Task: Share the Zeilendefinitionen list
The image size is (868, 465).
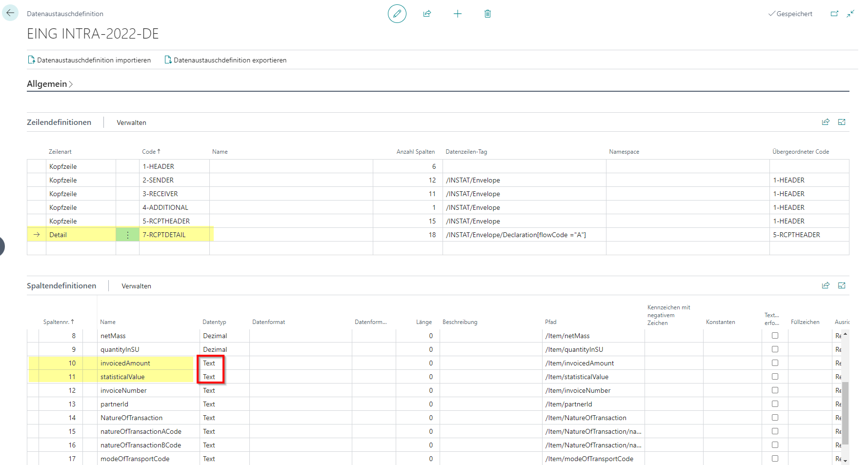Action: pos(826,122)
